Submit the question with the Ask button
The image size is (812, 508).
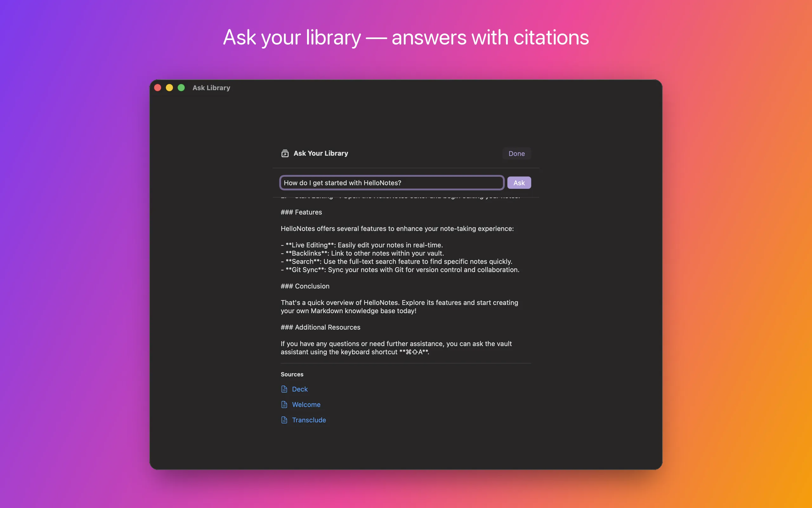[x=519, y=183]
